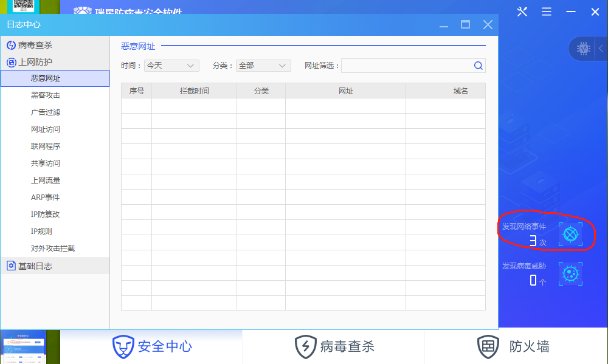
Task: Minimize the 日志中心 window
Action: tap(444, 26)
